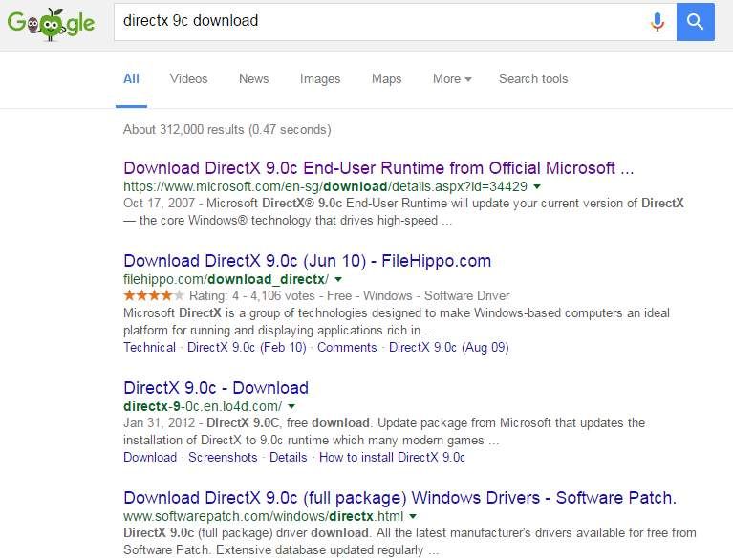The width and height of the screenshot is (733, 560).
Task: Switch to the Videos tab
Action: (x=188, y=78)
